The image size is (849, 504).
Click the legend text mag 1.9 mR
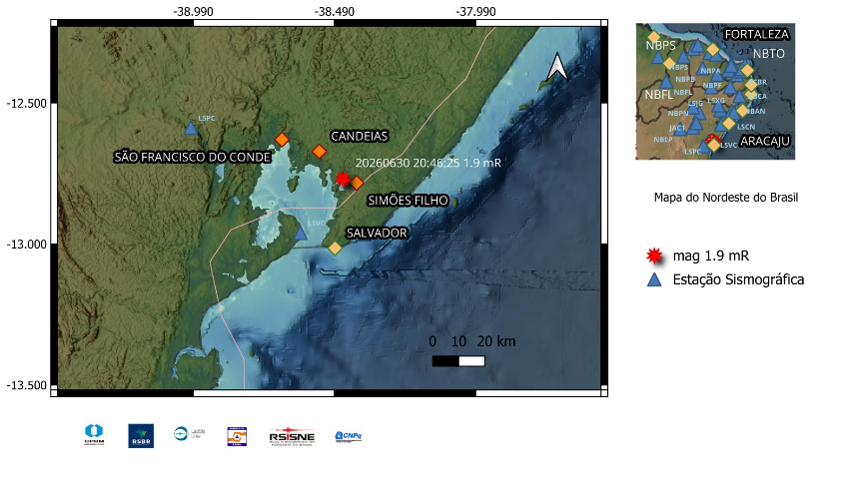tap(711, 255)
